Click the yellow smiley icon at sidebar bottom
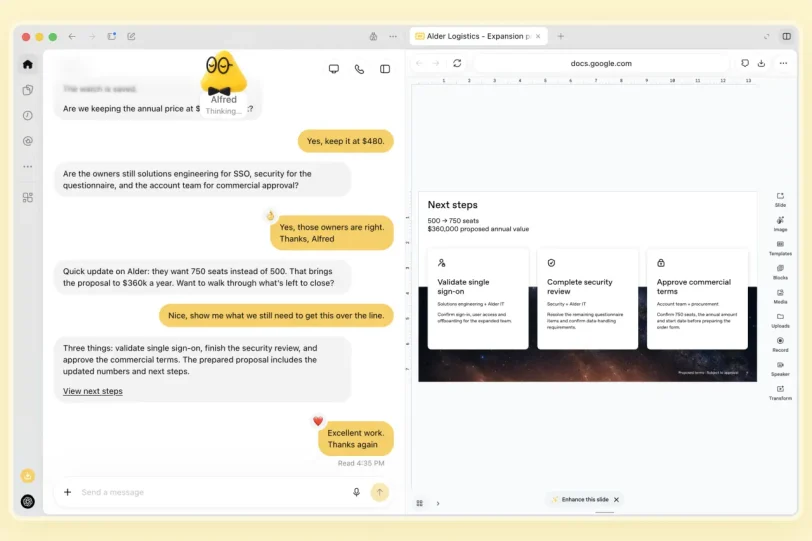Image resolution: width=812 pixels, height=541 pixels. pyautogui.click(x=28, y=476)
